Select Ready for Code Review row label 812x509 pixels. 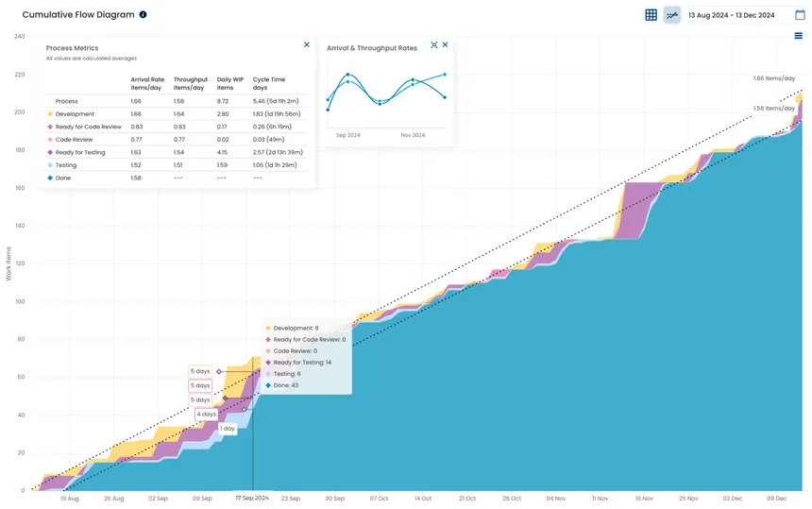point(89,127)
